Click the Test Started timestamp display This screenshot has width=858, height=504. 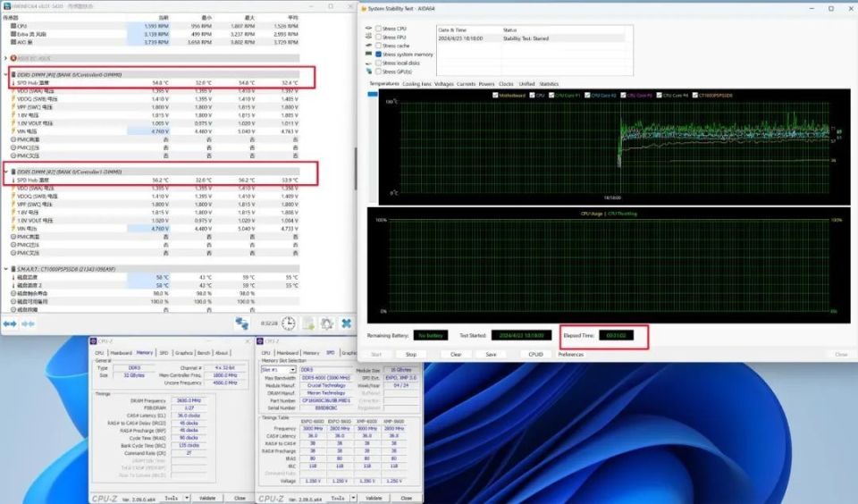coord(521,335)
